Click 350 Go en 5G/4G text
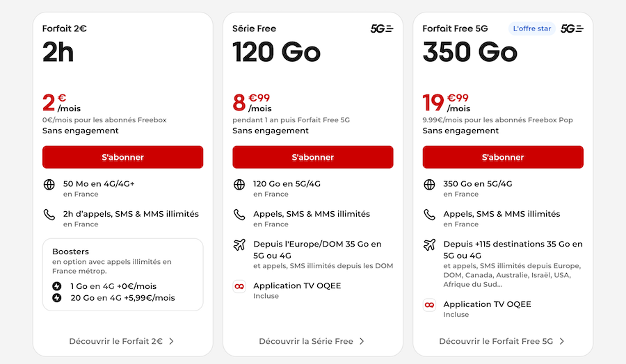 pyautogui.click(x=477, y=184)
